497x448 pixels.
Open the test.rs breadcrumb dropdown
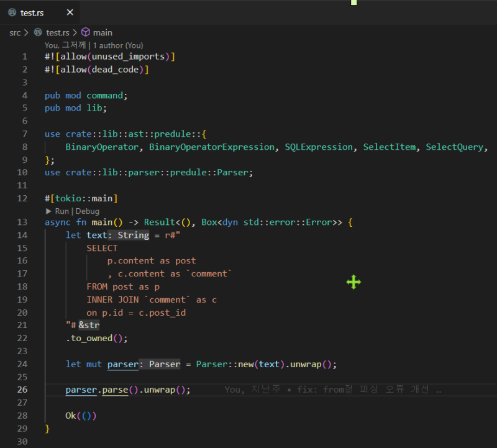pos(58,32)
